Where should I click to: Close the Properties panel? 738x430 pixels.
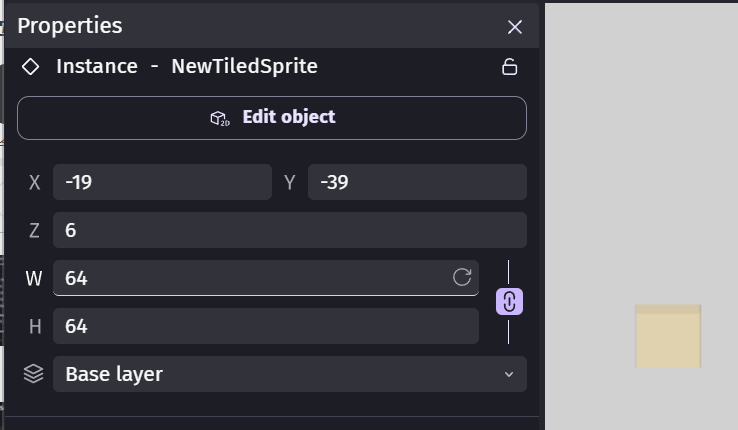pyautogui.click(x=514, y=27)
